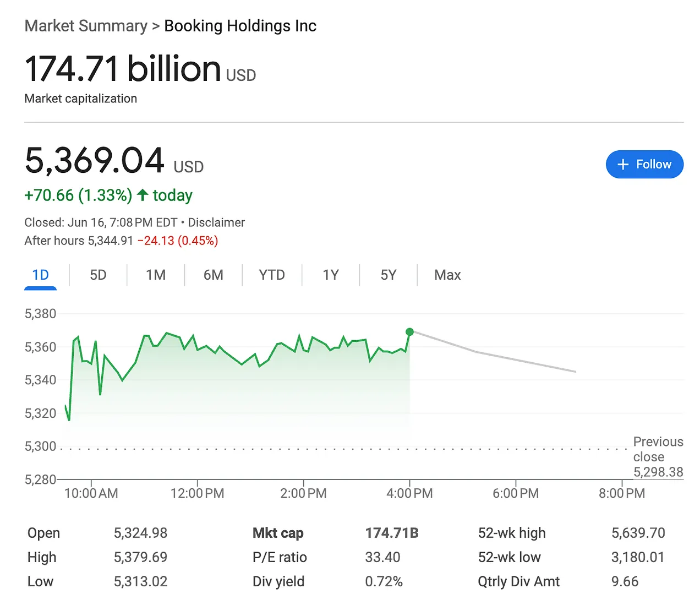This screenshot has height=605, width=700.
Task: Show the 6M chart range
Action: pyautogui.click(x=214, y=275)
